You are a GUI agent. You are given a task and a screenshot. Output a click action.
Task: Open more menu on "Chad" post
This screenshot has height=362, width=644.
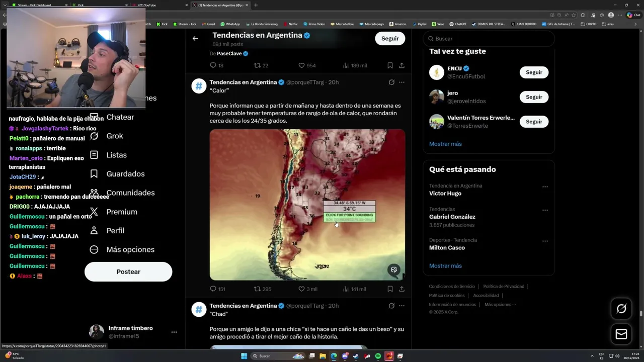401,306
